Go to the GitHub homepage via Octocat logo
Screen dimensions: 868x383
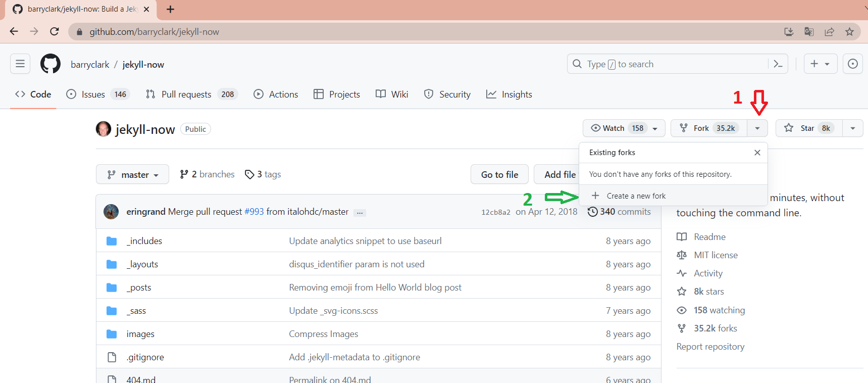click(x=50, y=64)
